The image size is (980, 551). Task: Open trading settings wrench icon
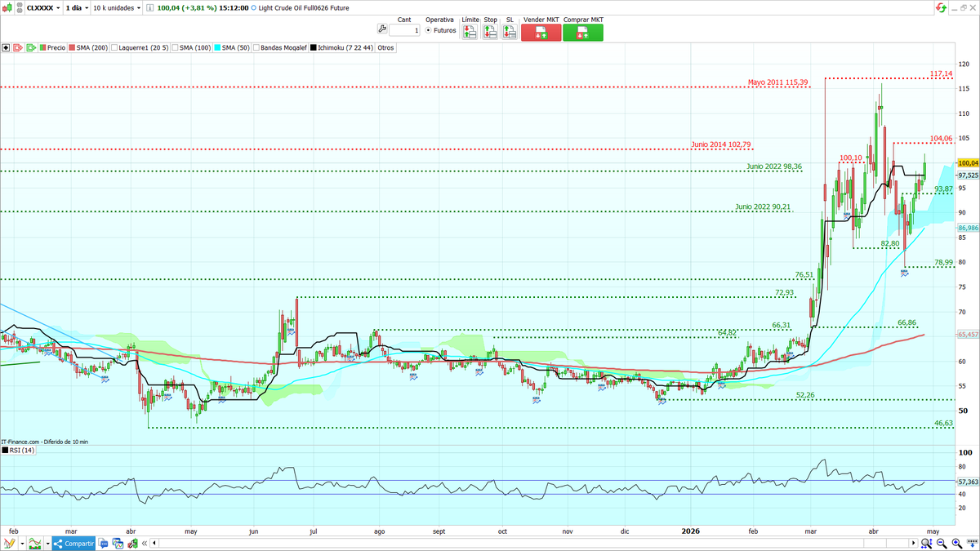(x=382, y=29)
